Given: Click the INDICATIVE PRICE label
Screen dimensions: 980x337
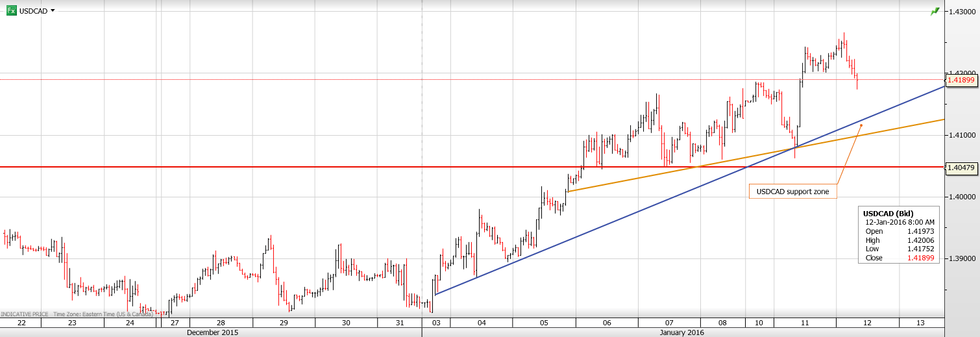Looking at the screenshot, I should (25, 314).
